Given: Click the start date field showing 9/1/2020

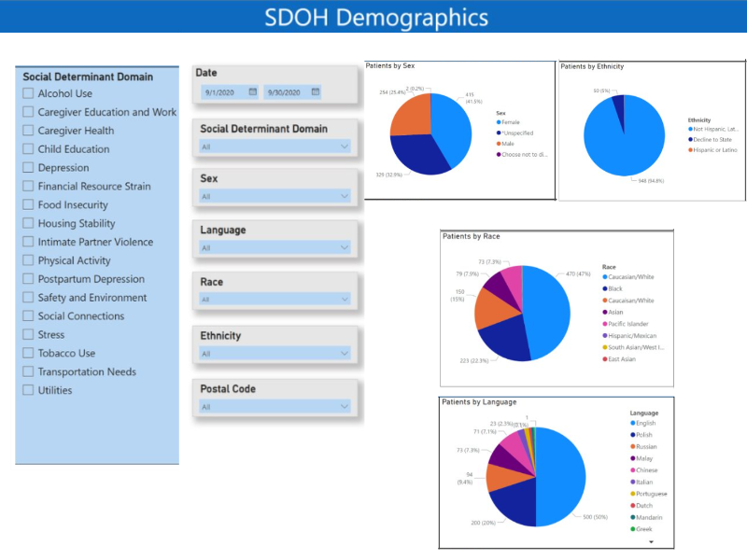Looking at the screenshot, I should (223, 91).
